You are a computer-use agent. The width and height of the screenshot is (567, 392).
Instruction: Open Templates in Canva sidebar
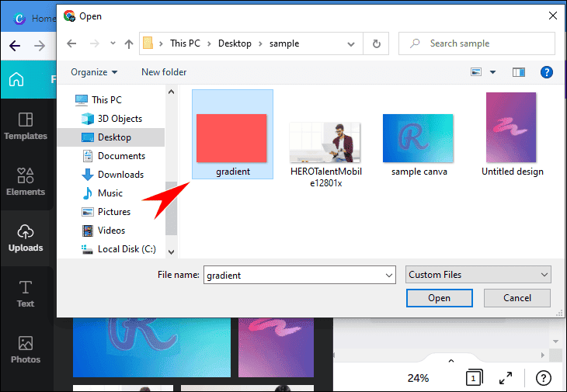(26, 127)
